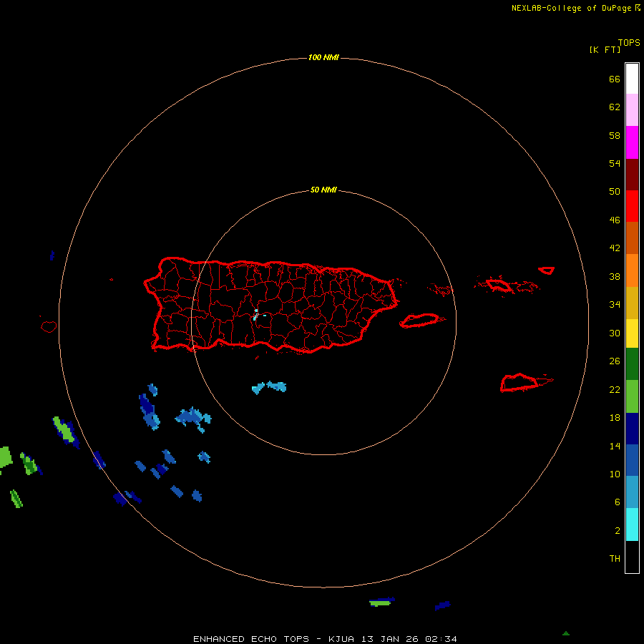This screenshot has height=644, width=644.
Task: Select the cyan 2 K FT swatch
Action: [632, 525]
